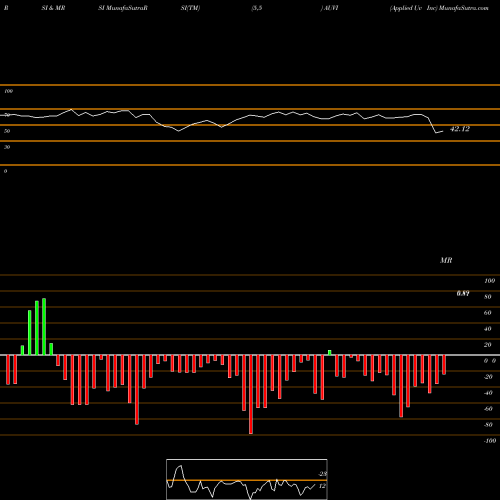Click the MR axis label 80
This screenshot has width=500, height=500.
tap(488, 297)
